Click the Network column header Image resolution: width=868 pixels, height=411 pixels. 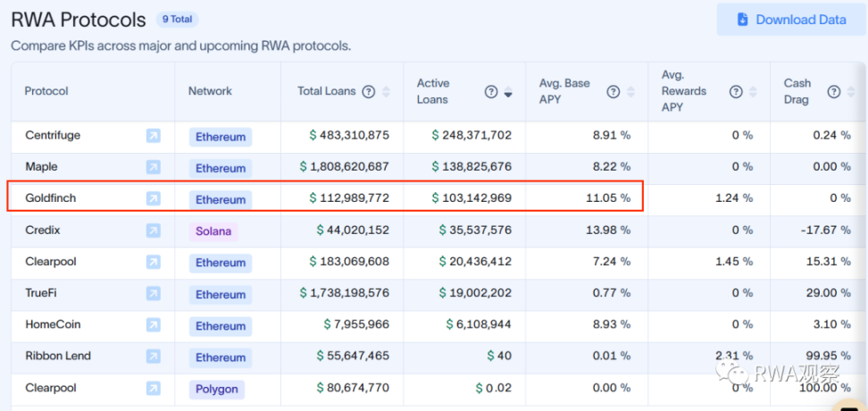coord(210,91)
